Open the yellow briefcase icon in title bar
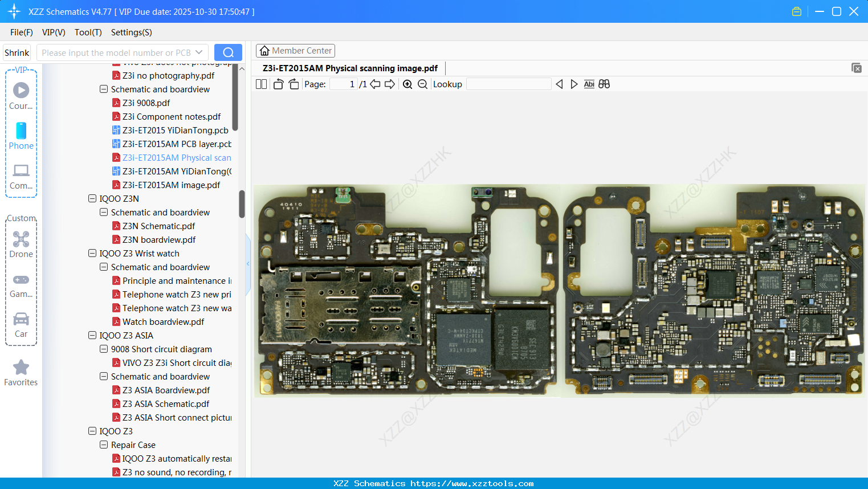The image size is (868, 489). 797,11
